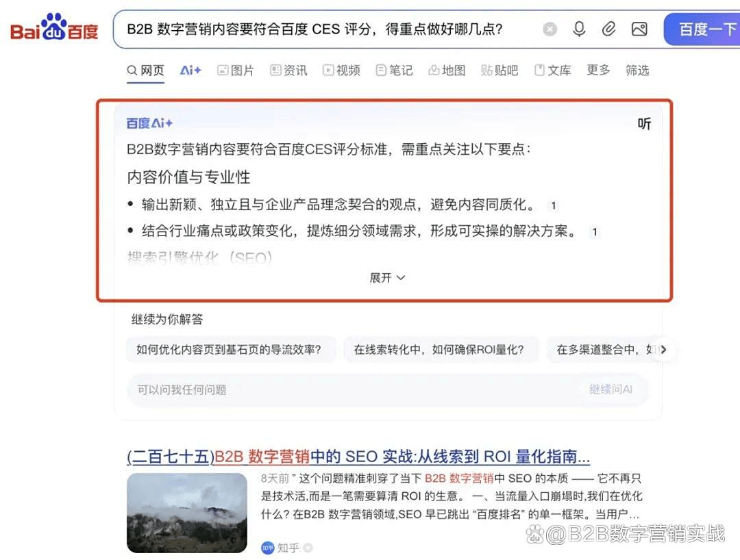Show more suggested questions with right arrow

[x=663, y=349]
